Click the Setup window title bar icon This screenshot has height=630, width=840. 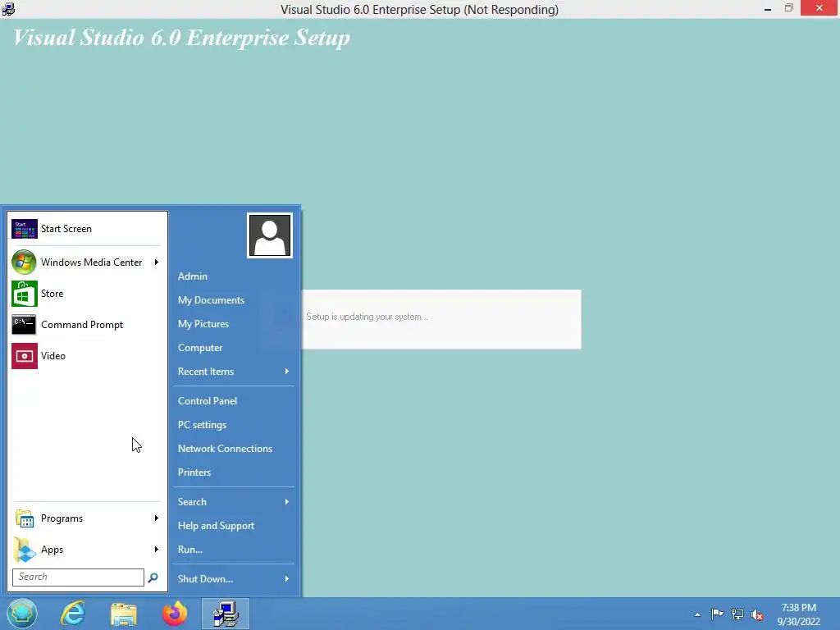coord(8,9)
